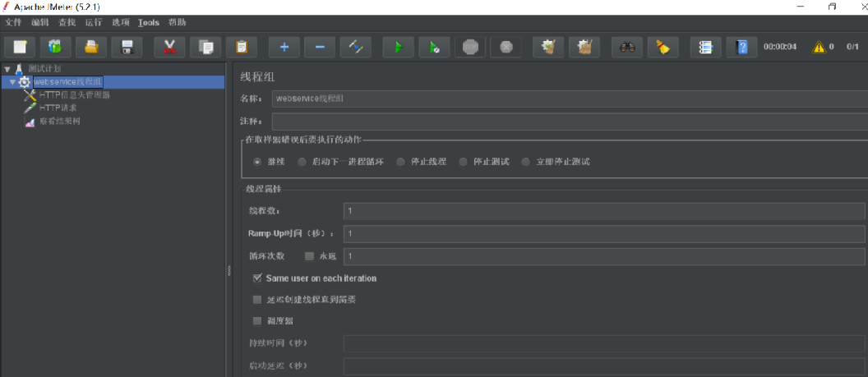The height and width of the screenshot is (377, 868).
Task: Uncheck Same user on each iteration
Action: point(256,278)
